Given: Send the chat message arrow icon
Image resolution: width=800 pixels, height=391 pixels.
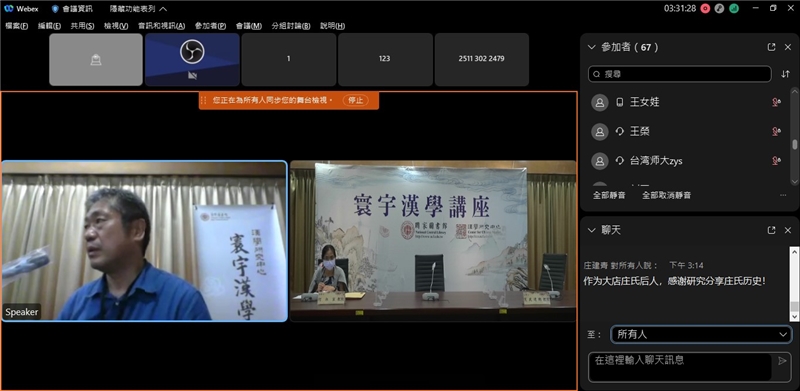Looking at the screenshot, I should [x=782, y=361].
